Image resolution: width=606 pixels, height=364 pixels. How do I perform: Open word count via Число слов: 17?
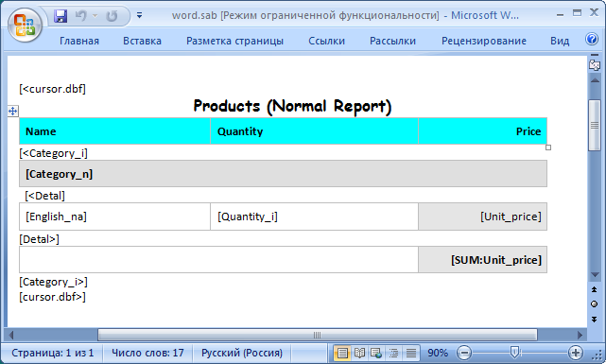pos(147,353)
